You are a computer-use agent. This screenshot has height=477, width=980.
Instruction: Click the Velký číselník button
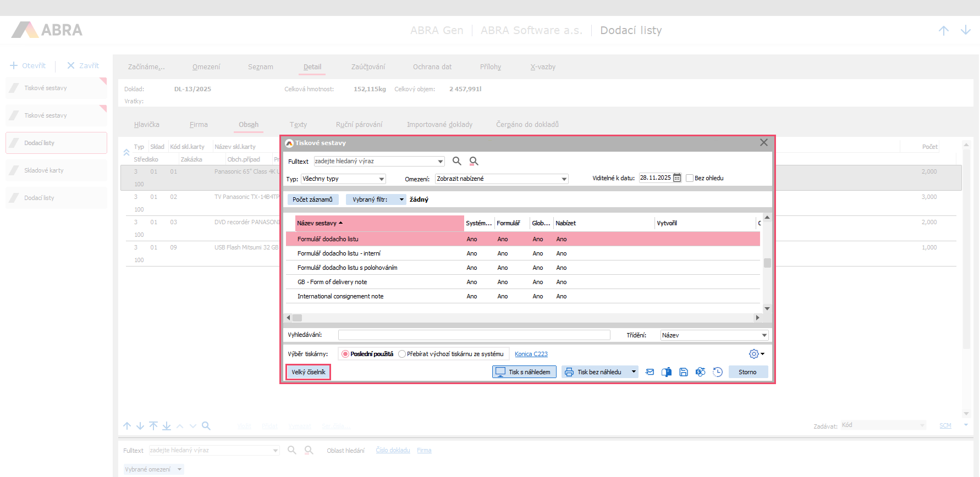coord(309,372)
